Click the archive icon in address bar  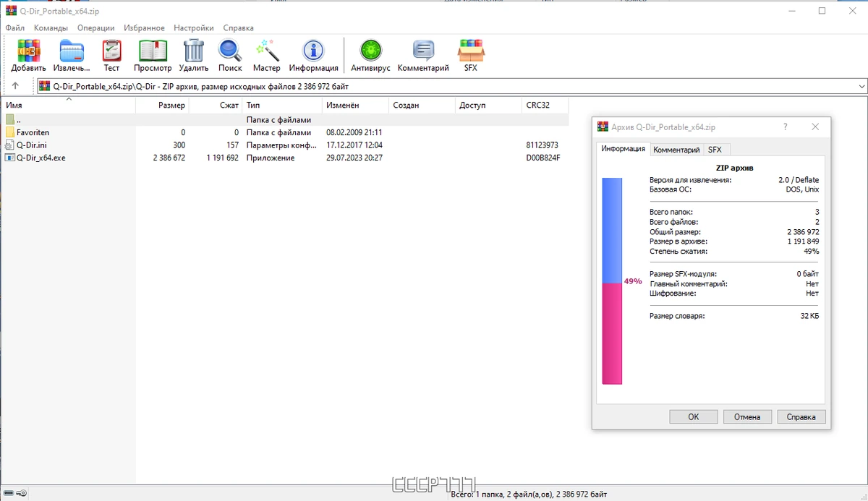click(45, 86)
